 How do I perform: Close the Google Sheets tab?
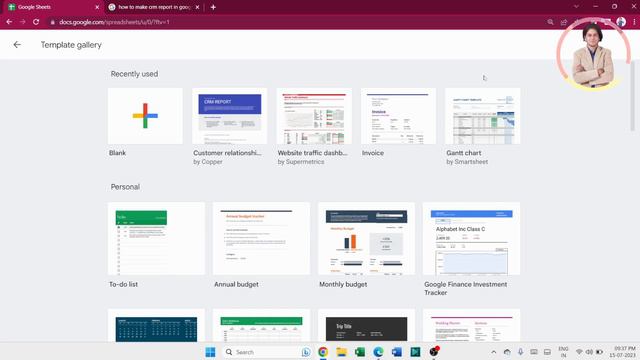[97, 7]
